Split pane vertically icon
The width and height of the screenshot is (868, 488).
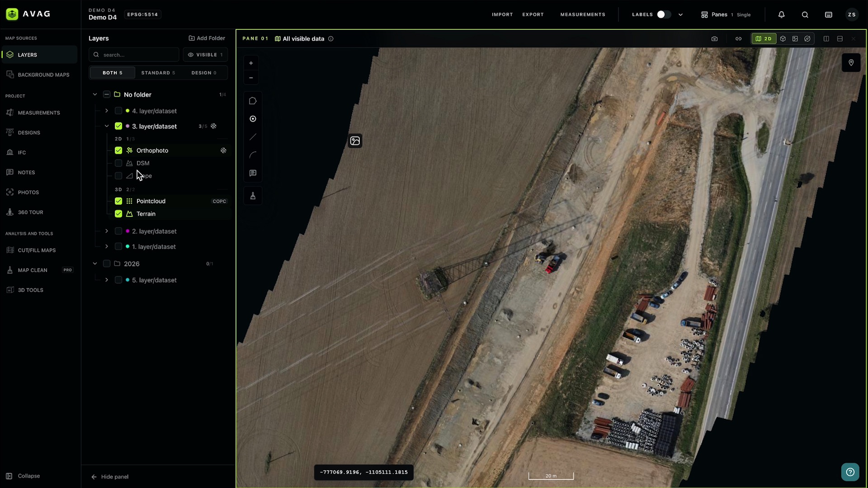pyautogui.click(x=826, y=39)
